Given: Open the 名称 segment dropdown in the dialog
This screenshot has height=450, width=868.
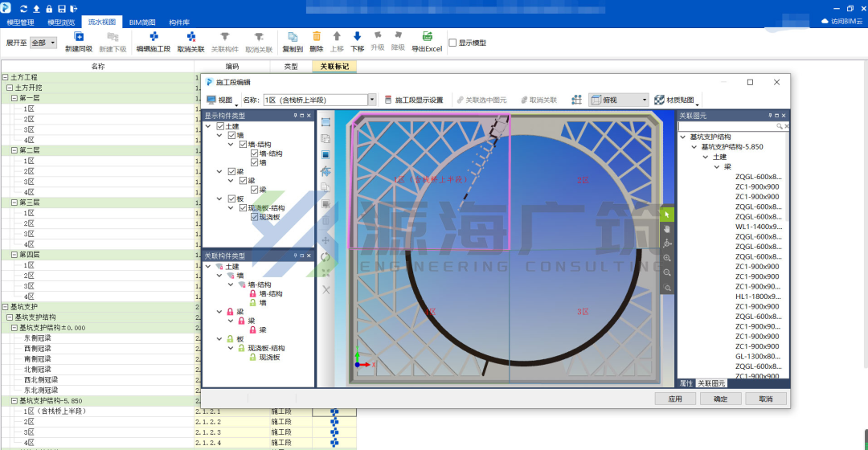Looking at the screenshot, I should (x=372, y=100).
